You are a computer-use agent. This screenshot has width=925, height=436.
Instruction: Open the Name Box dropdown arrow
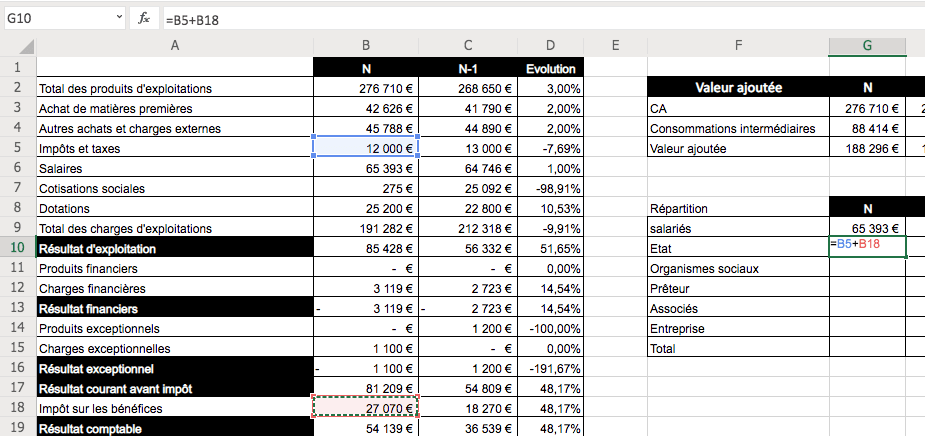(119, 18)
